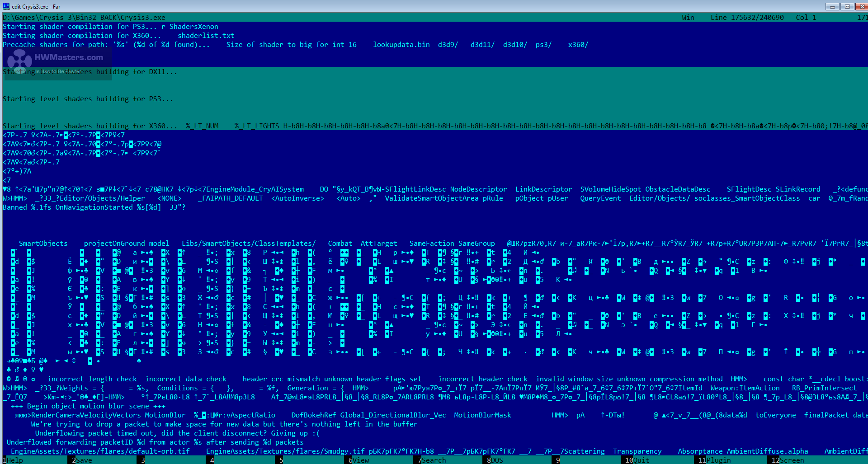Click the 1Help key in the keybar
The width and height of the screenshot is (868, 464).
click(x=13, y=460)
